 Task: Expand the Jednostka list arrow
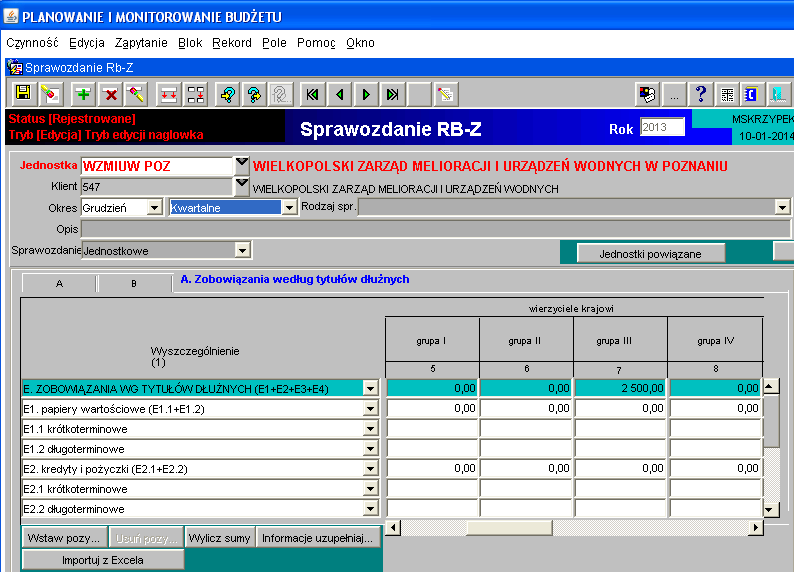(x=242, y=165)
